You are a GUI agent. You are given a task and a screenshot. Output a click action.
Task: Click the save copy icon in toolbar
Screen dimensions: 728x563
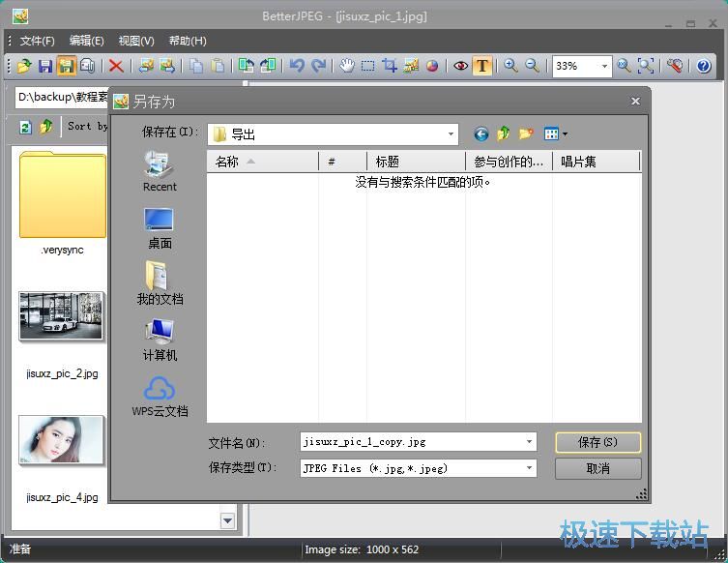[87, 66]
